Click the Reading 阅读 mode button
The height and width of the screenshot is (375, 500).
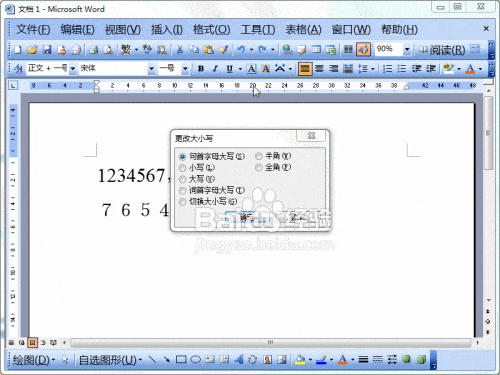pos(442,50)
